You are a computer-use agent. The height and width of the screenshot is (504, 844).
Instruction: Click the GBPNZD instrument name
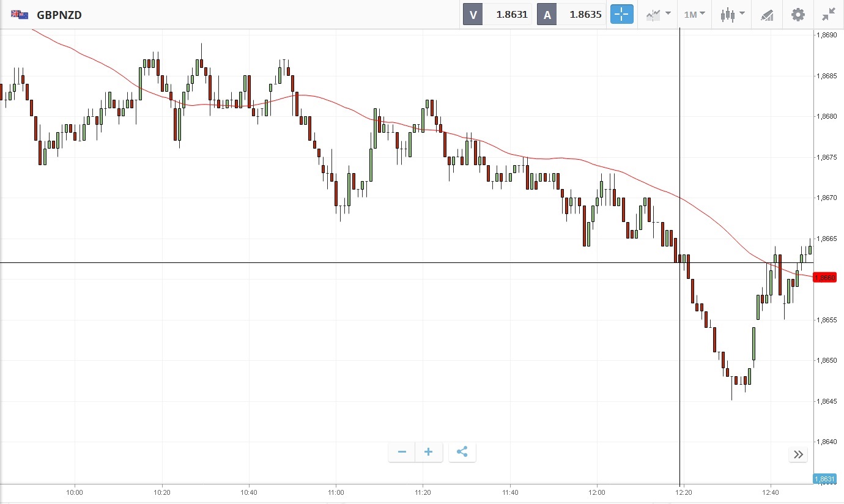[59, 15]
